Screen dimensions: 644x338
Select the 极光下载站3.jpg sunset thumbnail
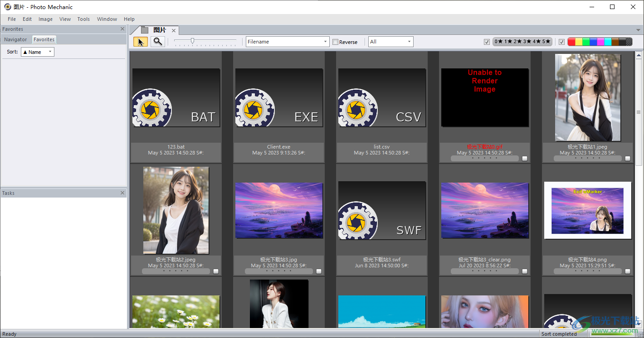pyautogui.click(x=279, y=210)
